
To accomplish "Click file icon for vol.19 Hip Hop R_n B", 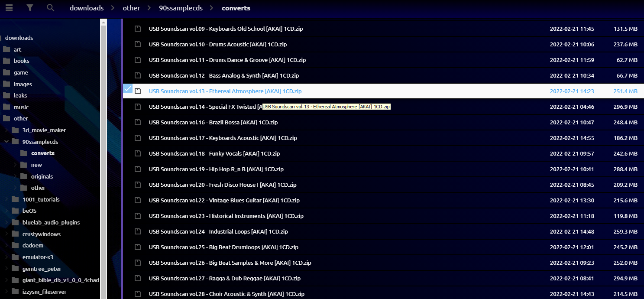I will click(138, 169).
